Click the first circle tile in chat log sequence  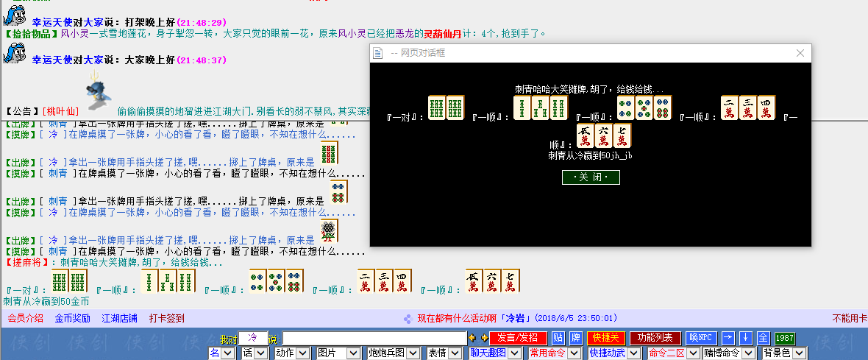click(x=258, y=280)
